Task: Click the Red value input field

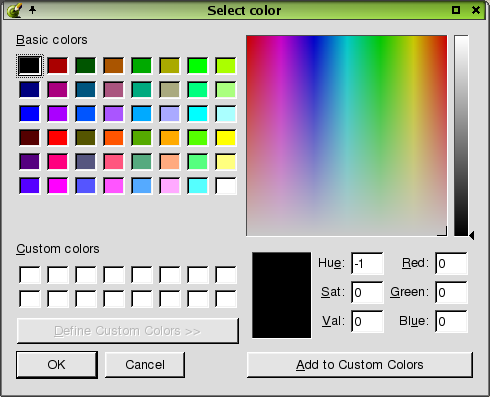Action: click(451, 263)
